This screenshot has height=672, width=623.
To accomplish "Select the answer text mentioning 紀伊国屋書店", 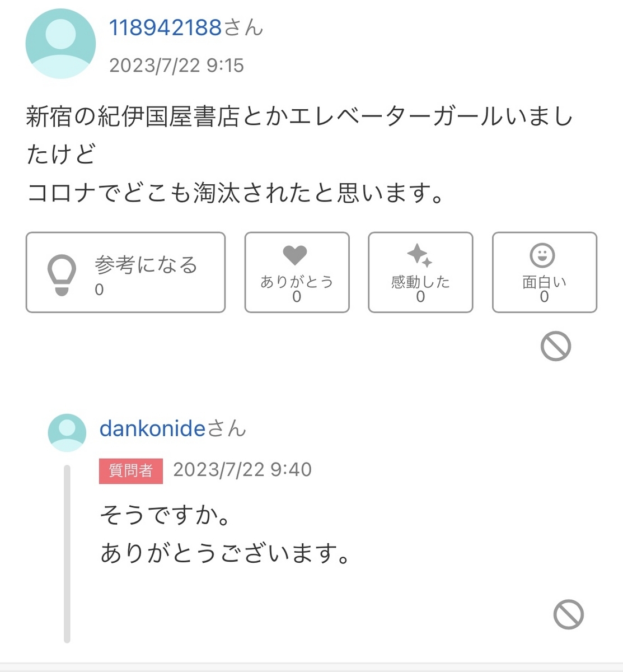I will [x=300, y=155].
